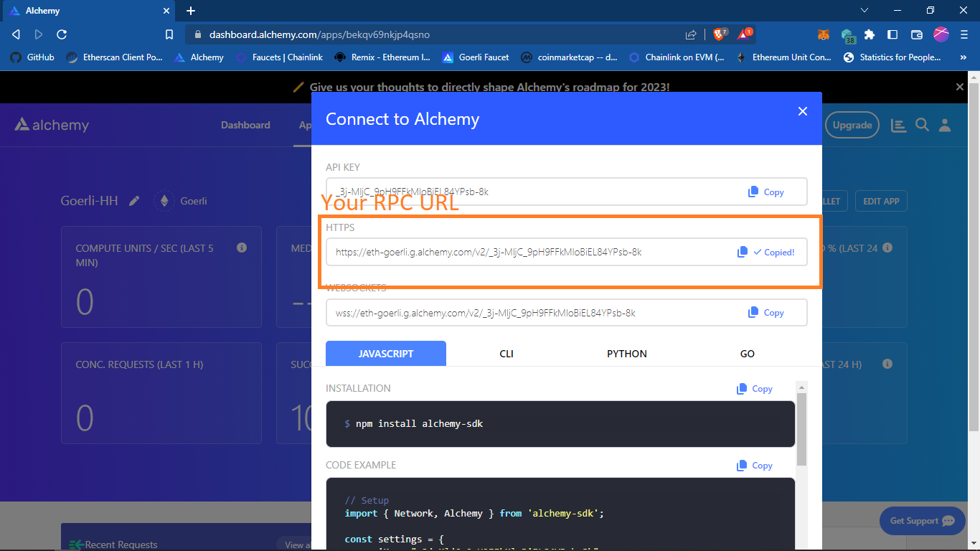Open the Goerli Faucet bookmark
980x551 pixels.
[x=476, y=57]
